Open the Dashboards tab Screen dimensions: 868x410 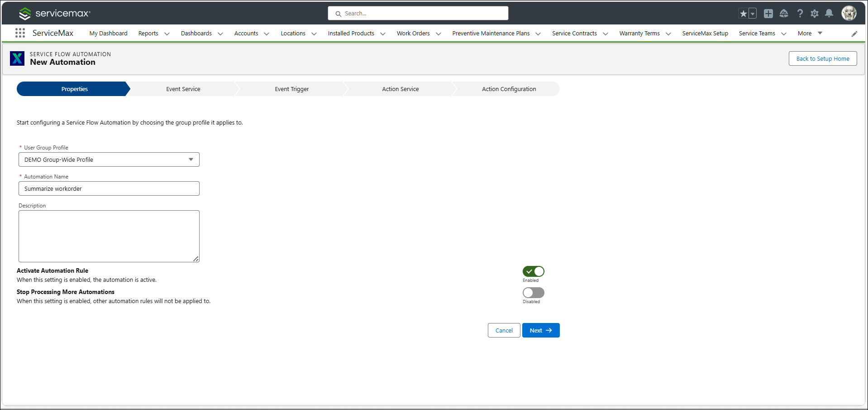[x=196, y=33]
